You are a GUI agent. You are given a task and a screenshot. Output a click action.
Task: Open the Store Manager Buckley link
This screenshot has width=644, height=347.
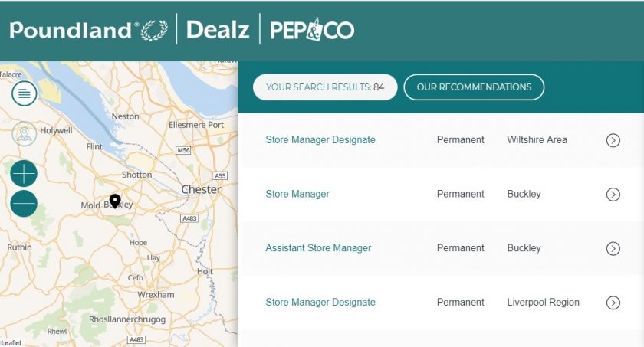tap(297, 194)
